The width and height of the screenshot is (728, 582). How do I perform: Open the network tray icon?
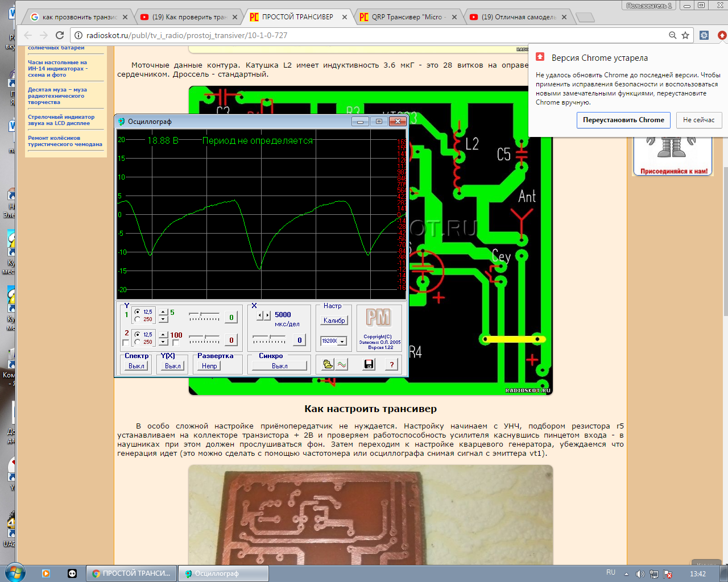654,574
